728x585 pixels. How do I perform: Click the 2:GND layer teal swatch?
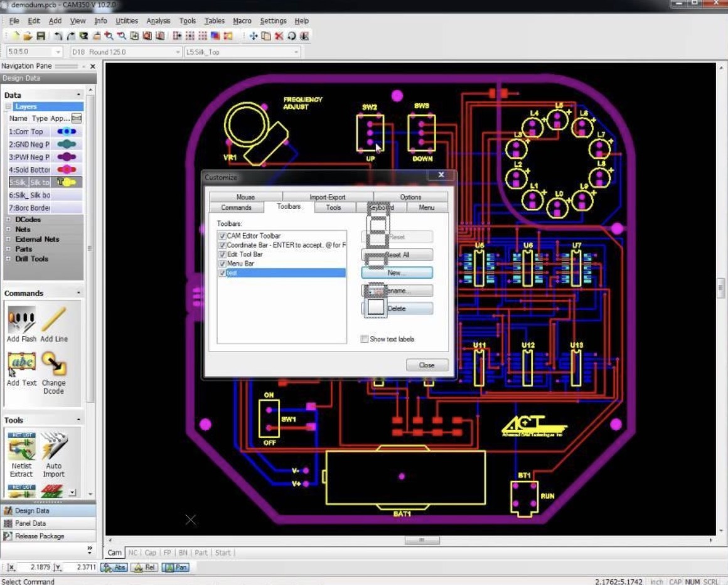67,144
